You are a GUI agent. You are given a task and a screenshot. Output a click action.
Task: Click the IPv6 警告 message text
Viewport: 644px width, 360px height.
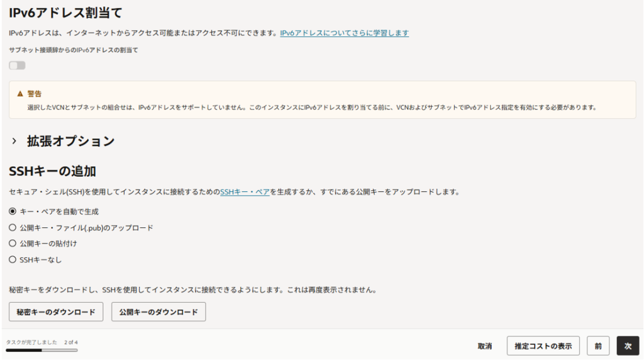tap(311, 108)
